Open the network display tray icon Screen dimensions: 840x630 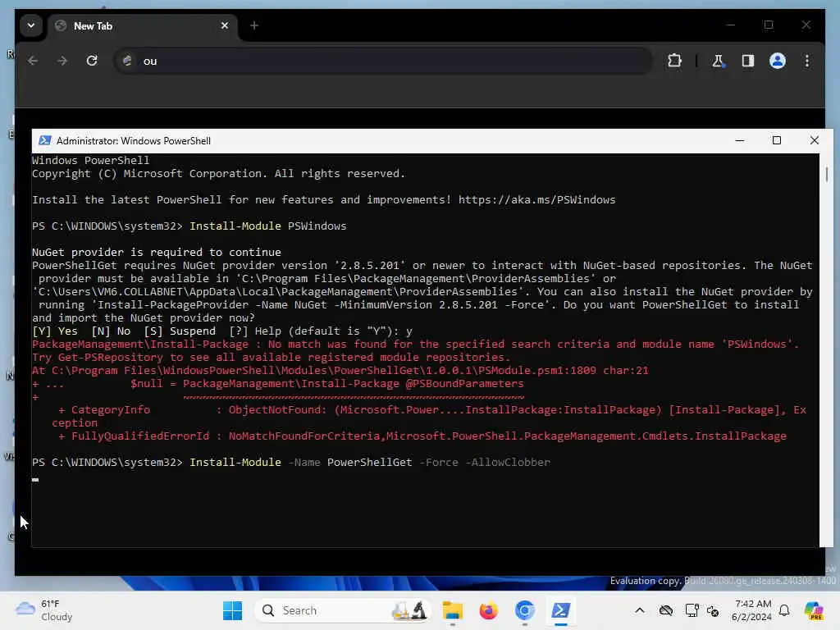click(692, 610)
